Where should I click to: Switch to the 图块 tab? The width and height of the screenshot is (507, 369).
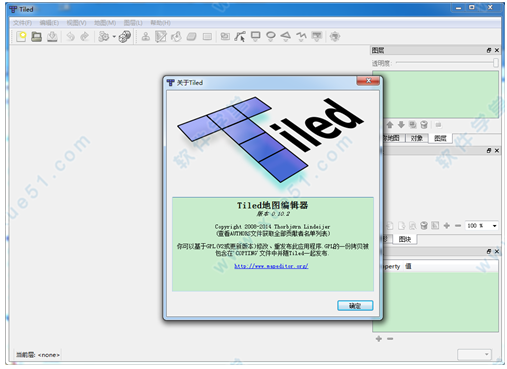(x=405, y=239)
